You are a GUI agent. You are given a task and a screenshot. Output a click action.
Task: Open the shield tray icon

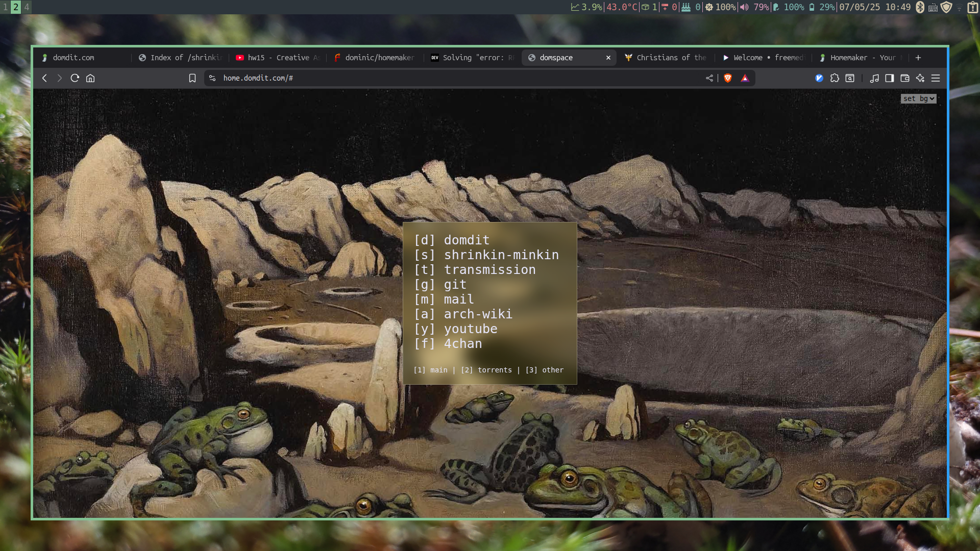click(946, 7)
